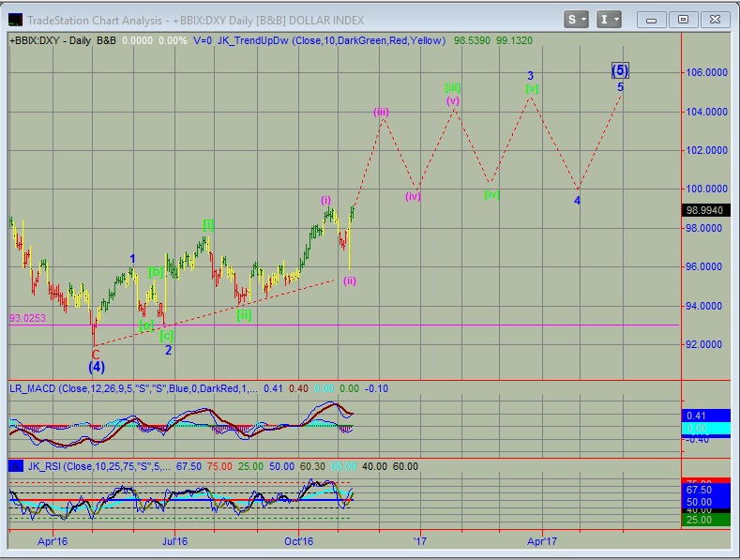Open the S symbol linking dropdown
740x560 pixels.
coord(577,19)
